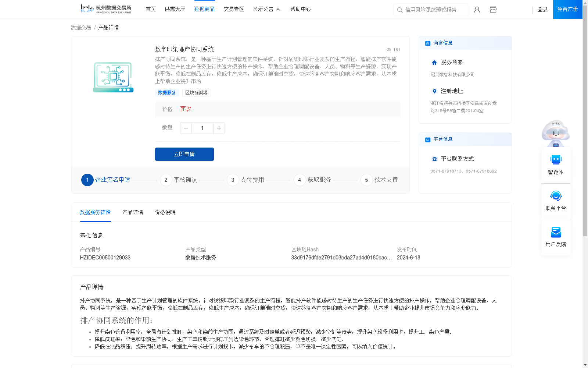Click the 数据技术服务 product type value
The height and width of the screenshot is (368, 588).
coord(201,258)
